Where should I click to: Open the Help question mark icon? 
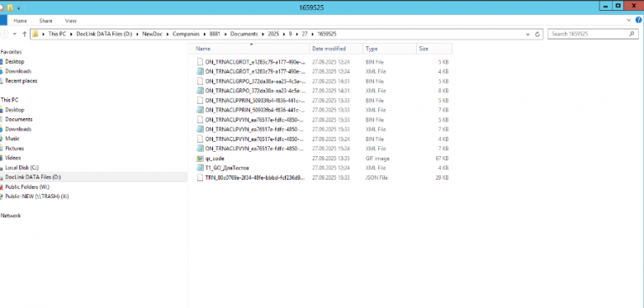point(639,20)
